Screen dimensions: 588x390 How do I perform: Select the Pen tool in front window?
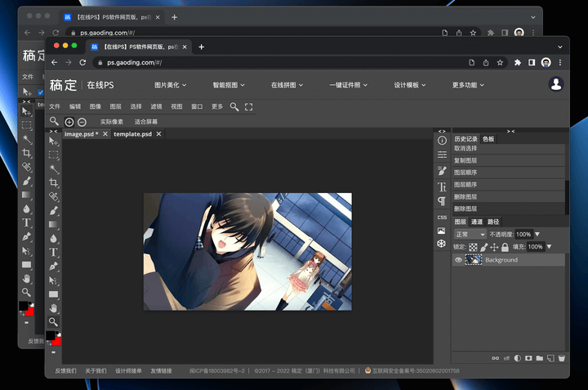pos(54,266)
